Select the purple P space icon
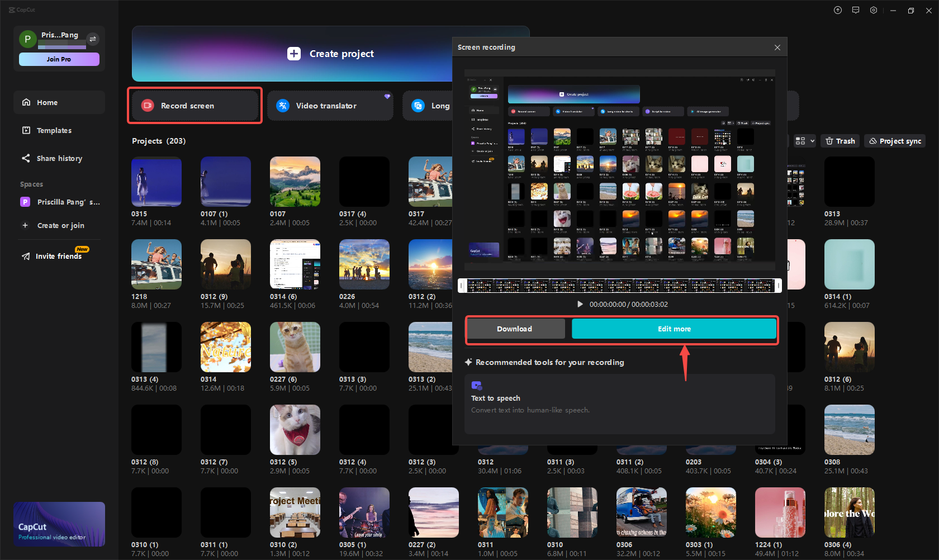 (x=25, y=202)
